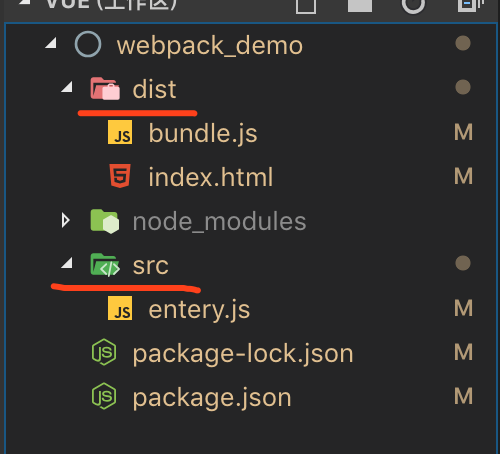This screenshot has height=454, width=500.
Task: Click the New Folder icon in explorer header
Action: (360, 5)
